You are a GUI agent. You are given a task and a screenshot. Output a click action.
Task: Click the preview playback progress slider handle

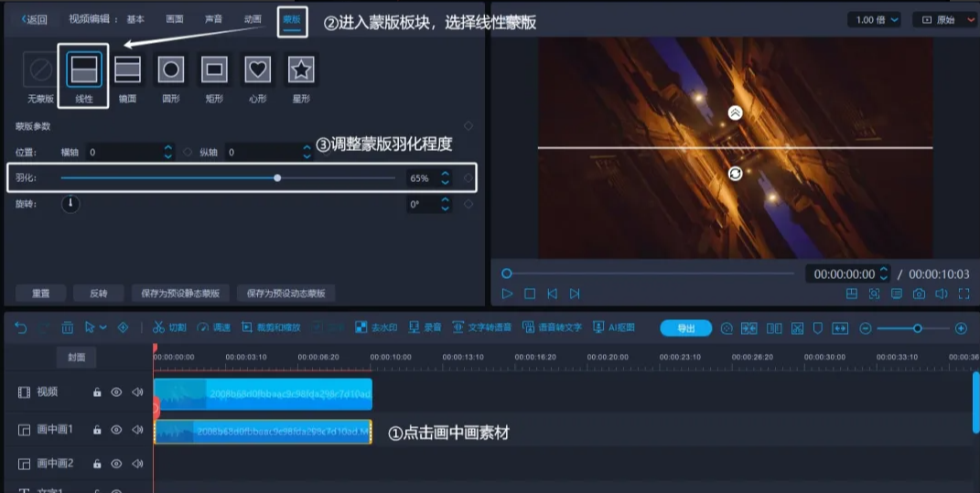click(507, 273)
